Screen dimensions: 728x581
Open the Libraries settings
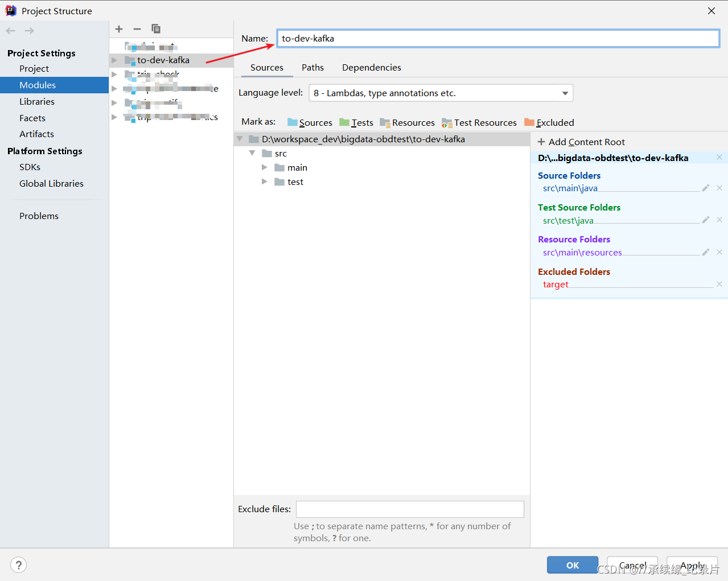coord(37,101)
